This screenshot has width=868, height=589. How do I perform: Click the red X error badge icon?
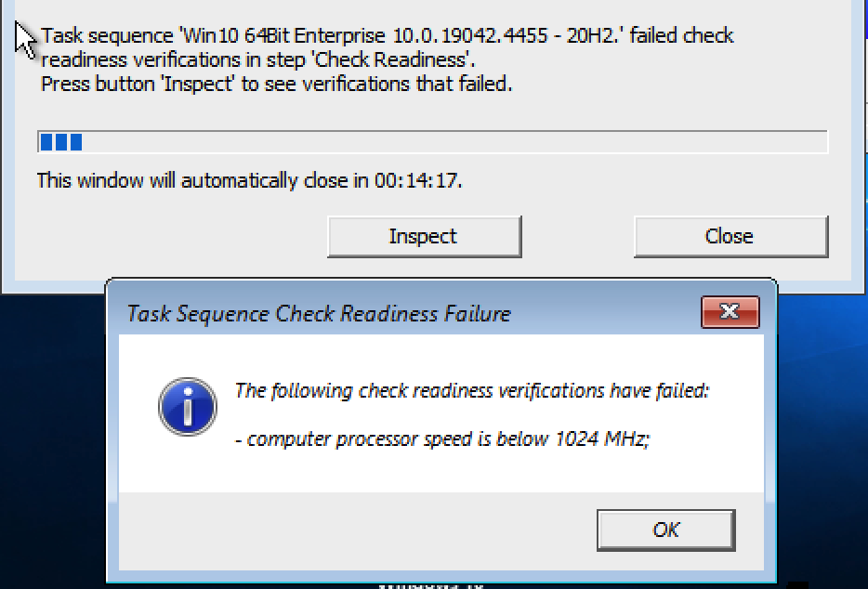pos(730,313)
